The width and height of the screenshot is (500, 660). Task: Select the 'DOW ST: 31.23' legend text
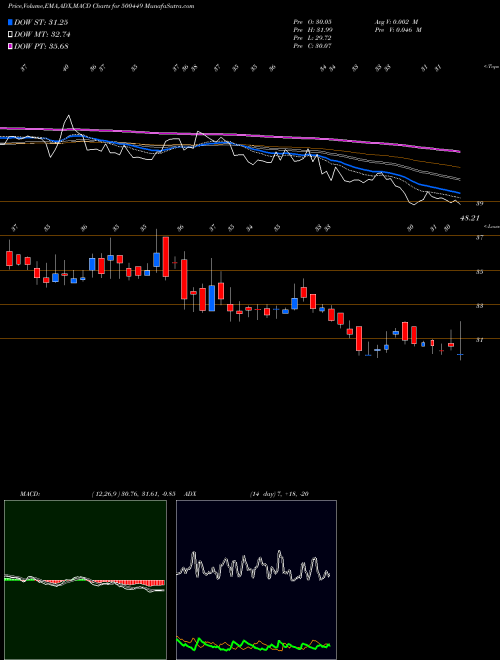[41, 22]
